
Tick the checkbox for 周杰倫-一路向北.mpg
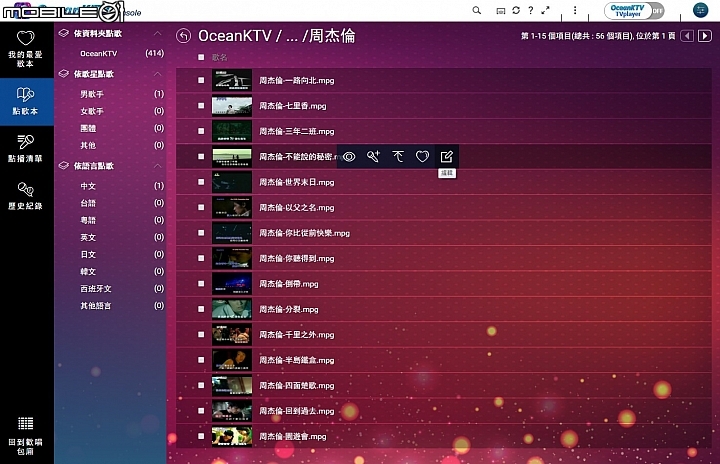[201, 80]
